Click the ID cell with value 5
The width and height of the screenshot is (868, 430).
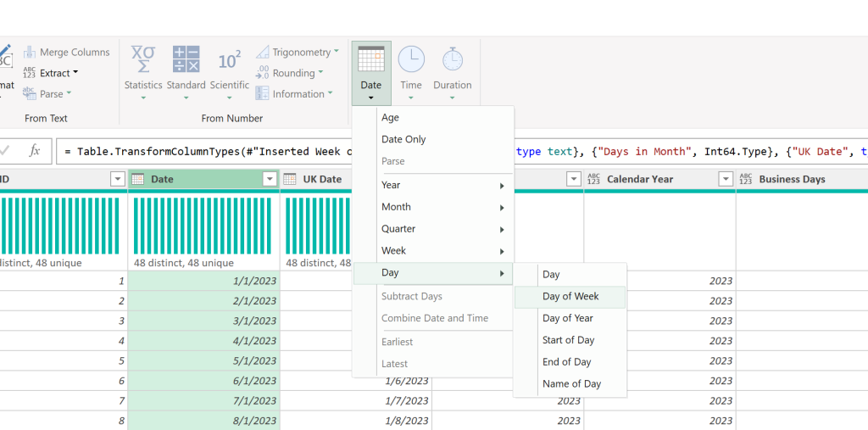pos(64,360)
